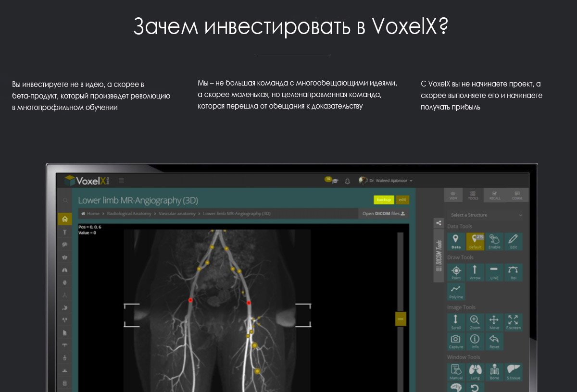The width and height of the screenshot is (577, 392).
Task: Click the highlighted 'default' markers tool
Action: (x=475, y=241)
